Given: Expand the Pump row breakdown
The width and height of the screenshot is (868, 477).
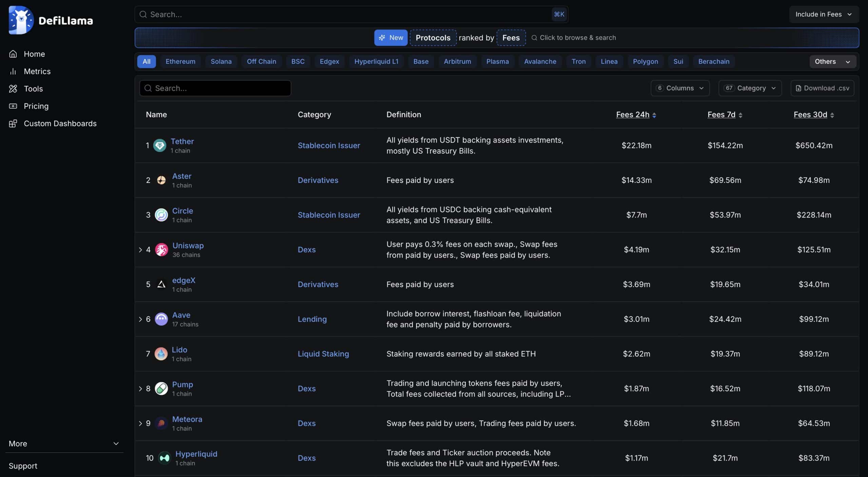Looking at the screenshot, I should (x=140, y=389).
